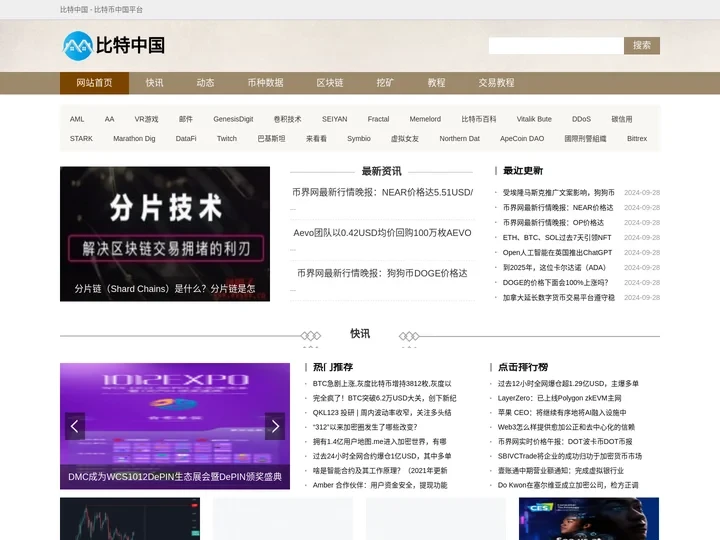Viewport: 720px width, 540px height.
Task: Open the 挖矿 nav item
Action: (385, 83)
